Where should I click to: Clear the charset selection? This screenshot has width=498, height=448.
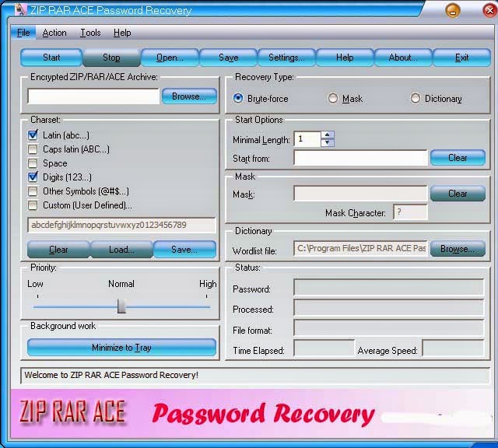(x=58, y=250)
